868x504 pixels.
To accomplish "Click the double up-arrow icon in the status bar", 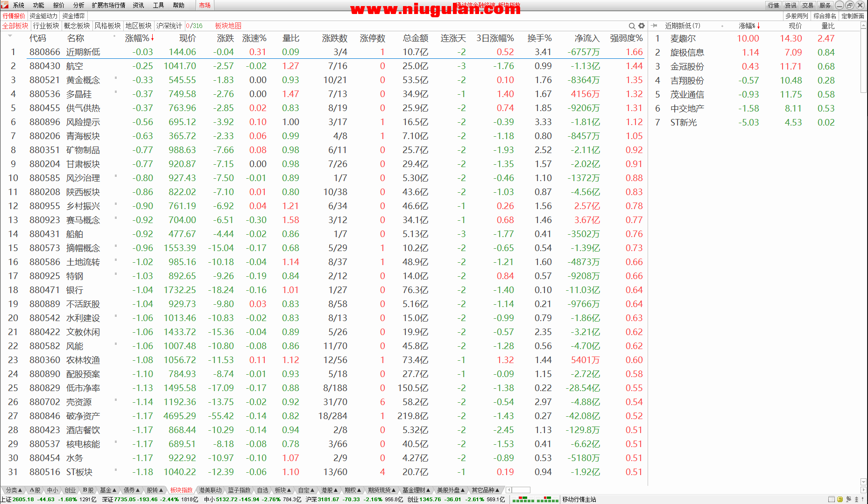I will [856, 499].
